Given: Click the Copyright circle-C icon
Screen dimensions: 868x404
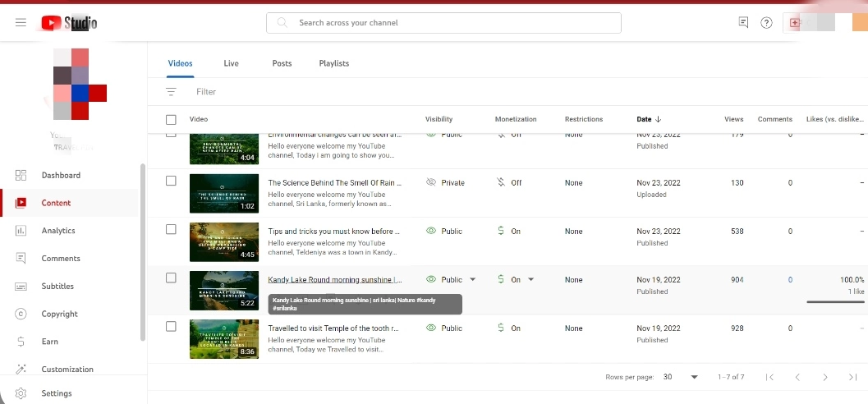Looking at the screenshot, I should pos(21,314).
